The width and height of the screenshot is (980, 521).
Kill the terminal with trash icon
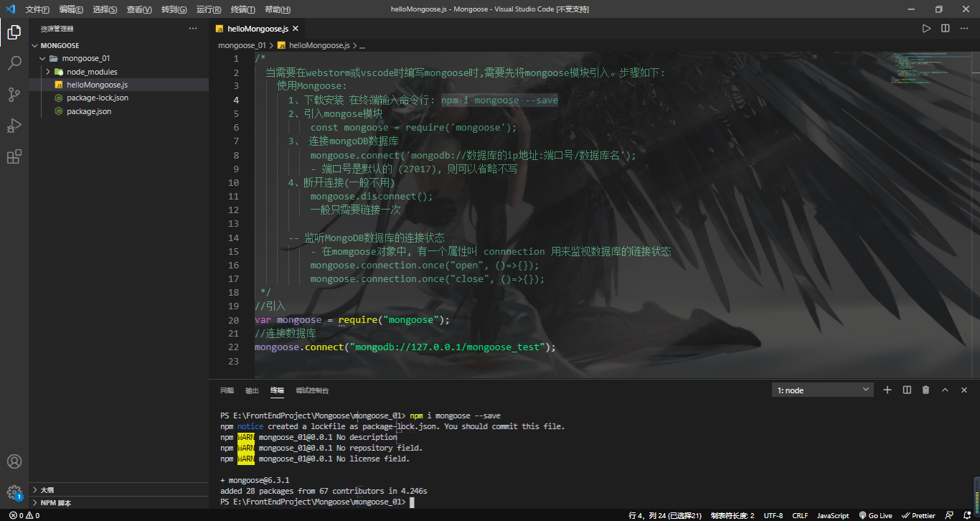pos(925,390)
